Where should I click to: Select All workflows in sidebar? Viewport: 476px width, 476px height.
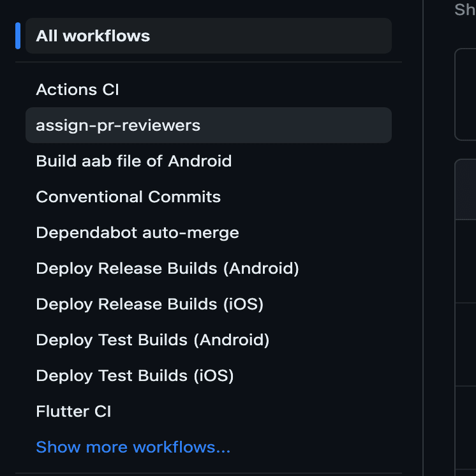(x=209, y=36)
